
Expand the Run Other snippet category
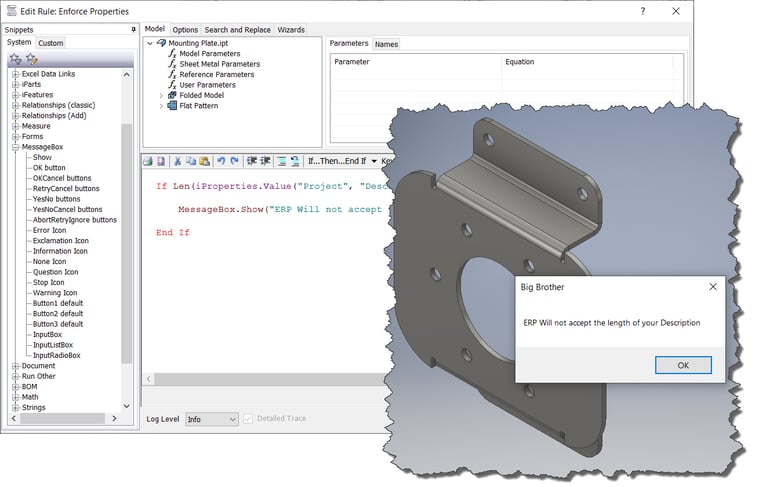click(15, 377)
